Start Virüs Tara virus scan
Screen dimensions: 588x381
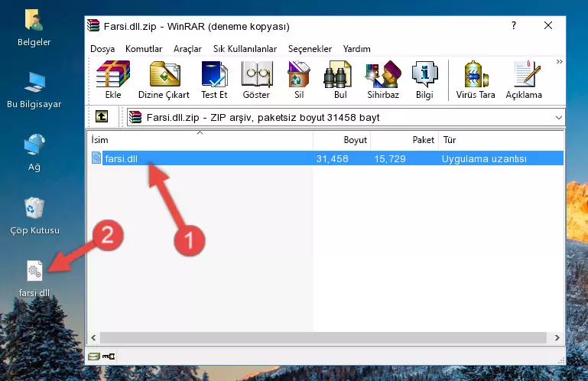click(476, 80)
